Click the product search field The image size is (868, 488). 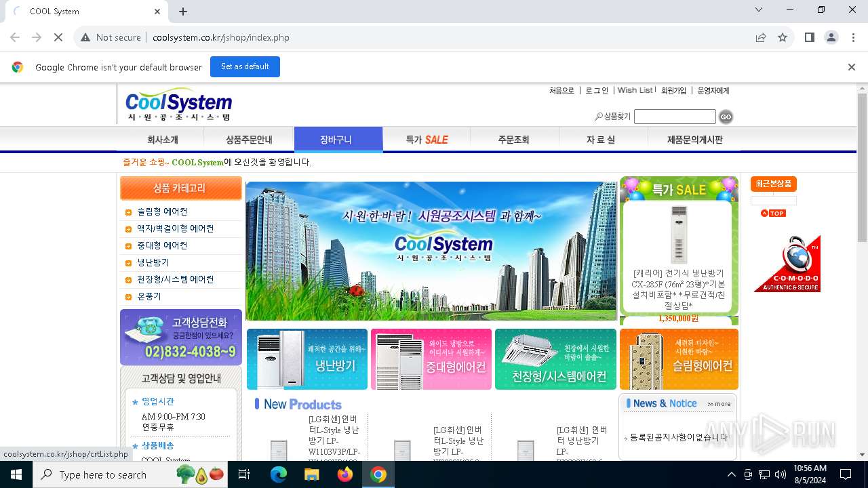(675, 117)
